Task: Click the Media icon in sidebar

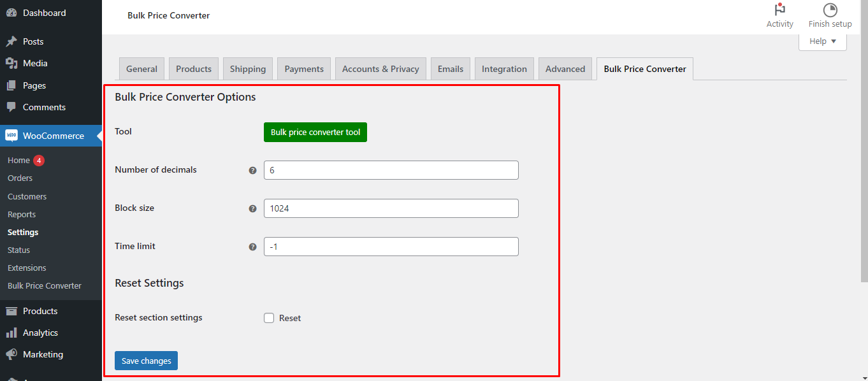Action: (11, 63)
